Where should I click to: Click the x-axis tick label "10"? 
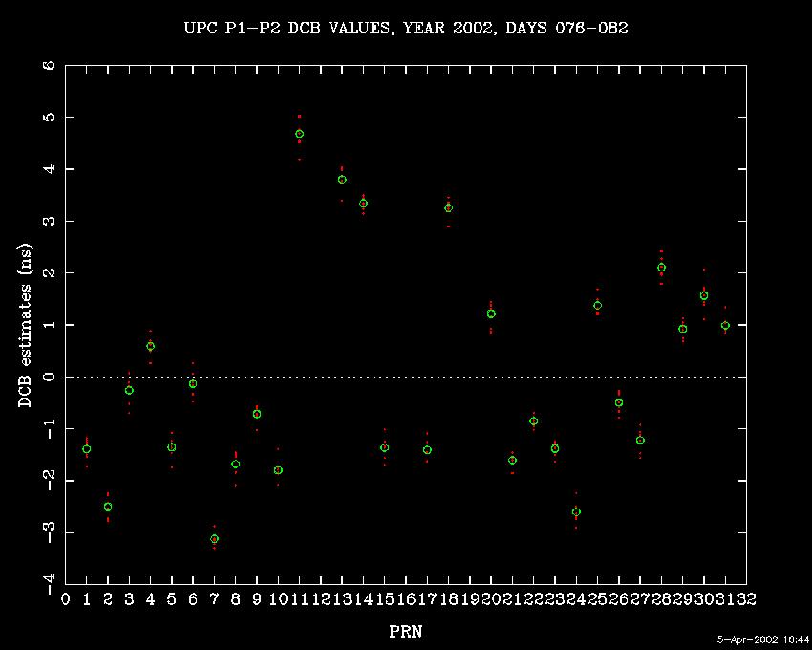[x=278, y=599]
